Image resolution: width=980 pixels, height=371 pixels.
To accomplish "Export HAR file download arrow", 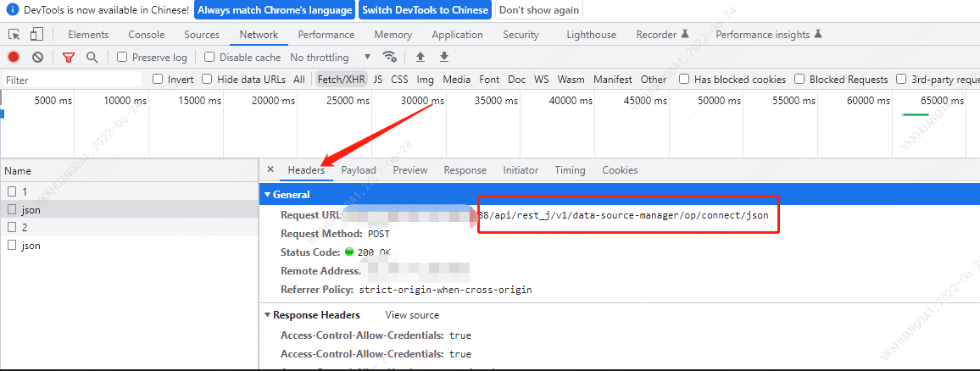I will 443,58.
